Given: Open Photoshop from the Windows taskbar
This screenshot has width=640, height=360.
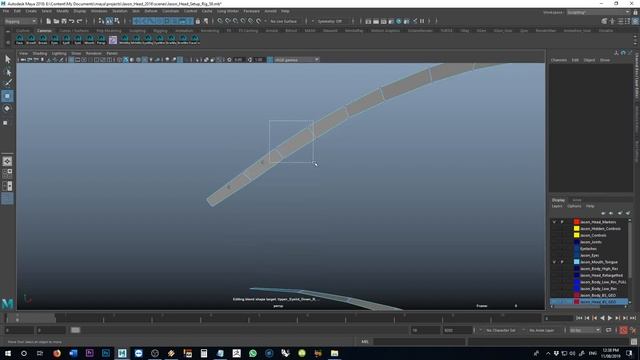Looking at the screenshot, I should (106, 353).
